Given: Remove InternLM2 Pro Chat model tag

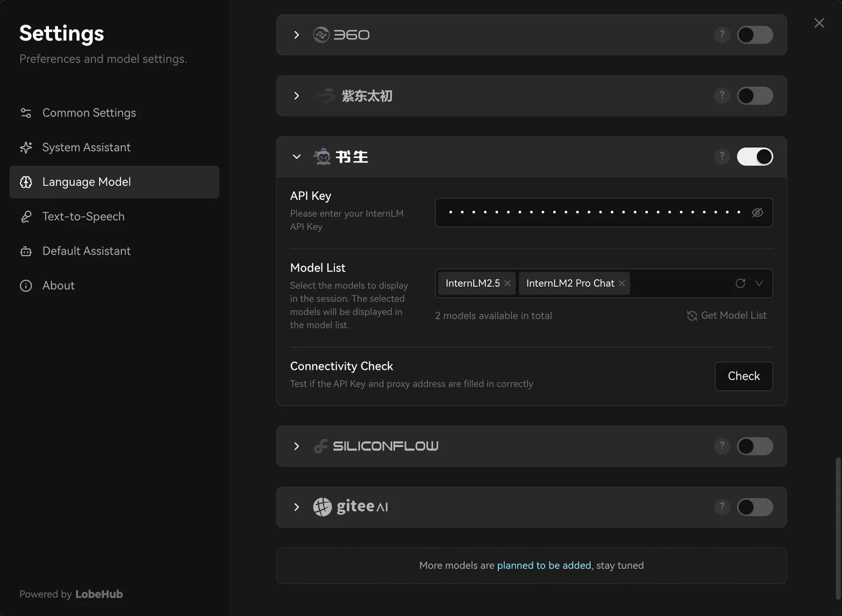Looking at the screenshot, I should pyautogui.click(x=622, y=284).
